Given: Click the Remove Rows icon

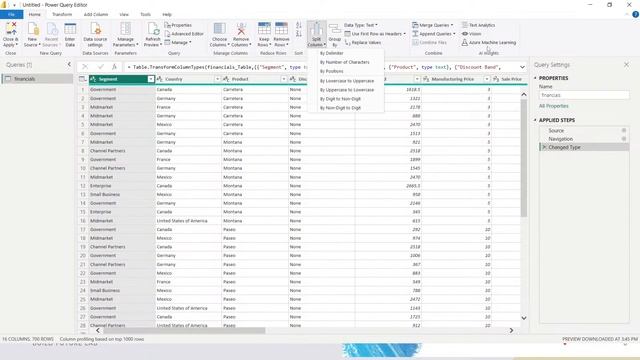Looking at the screenshot, I should (x=281, y=29).
